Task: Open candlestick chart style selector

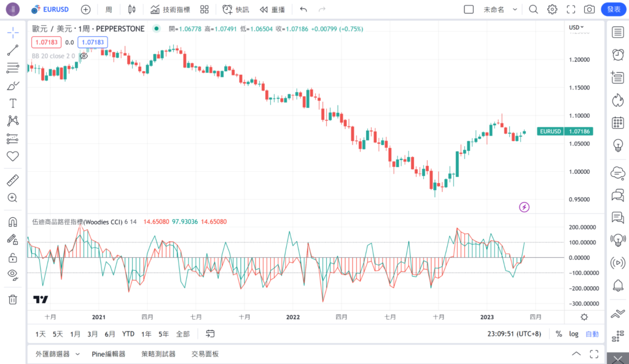Action: coord(131,9)
